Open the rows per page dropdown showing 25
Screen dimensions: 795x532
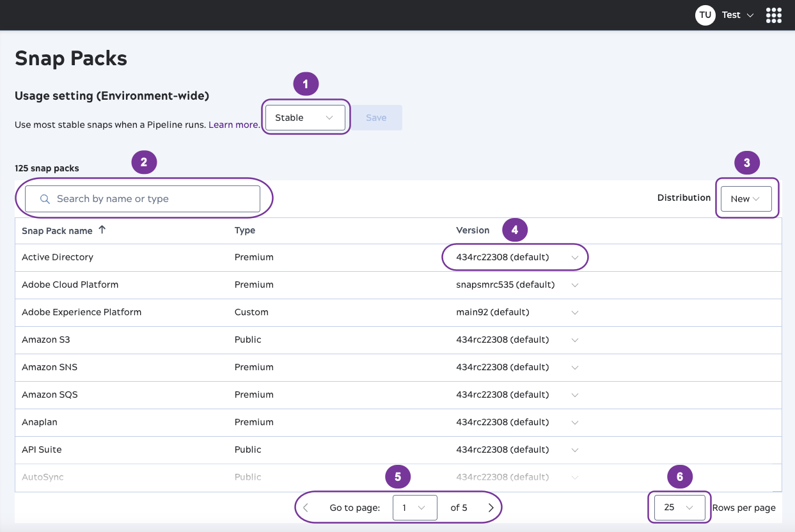(x=679, y=507)
